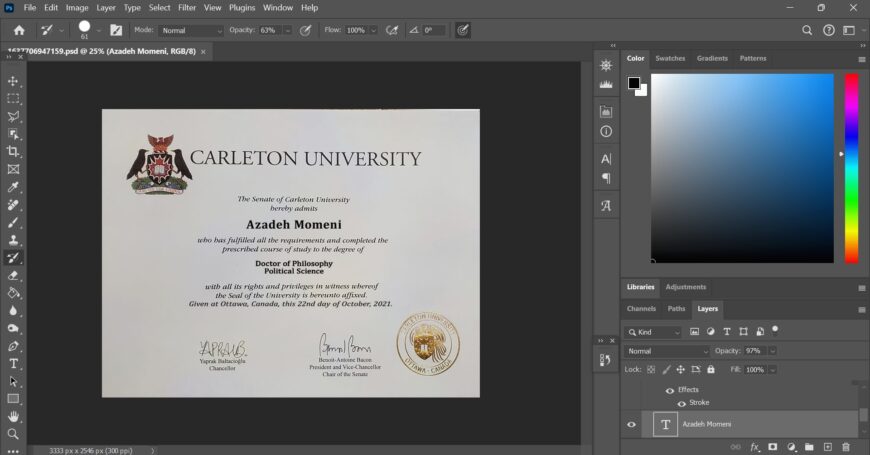Create a new layer with plus icon
870x455 pixels.
coord(828,447)
